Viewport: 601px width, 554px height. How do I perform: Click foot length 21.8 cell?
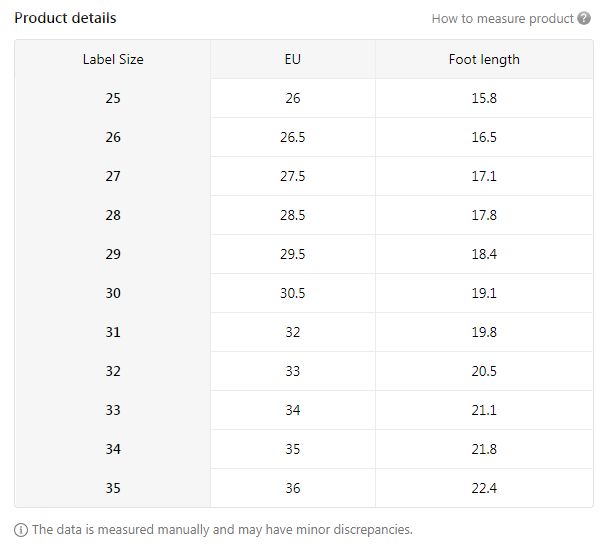tap(484, 449)
